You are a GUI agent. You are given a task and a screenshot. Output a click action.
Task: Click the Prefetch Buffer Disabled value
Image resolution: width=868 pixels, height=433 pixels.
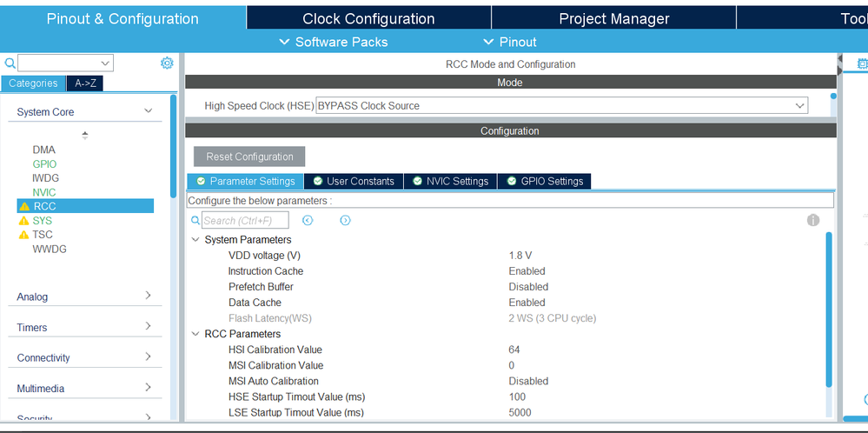[528, 287]
